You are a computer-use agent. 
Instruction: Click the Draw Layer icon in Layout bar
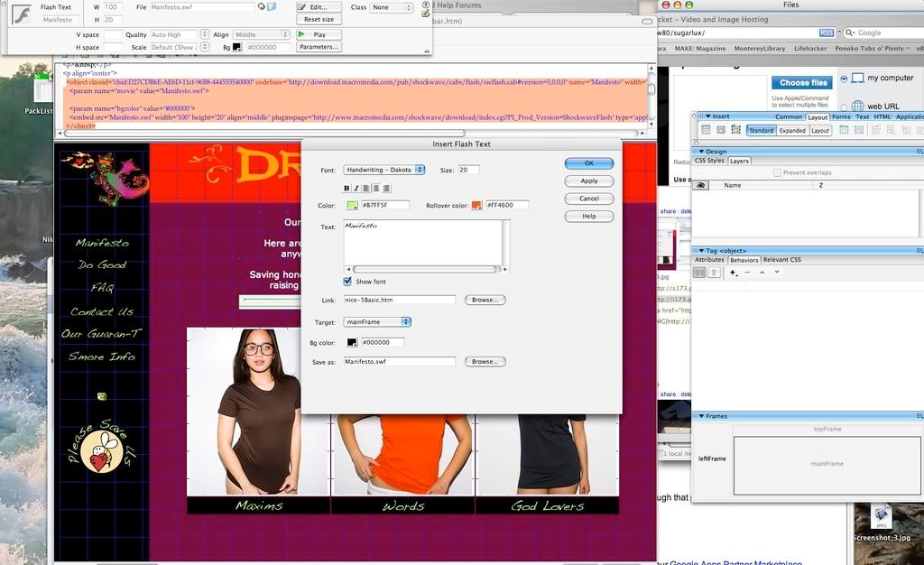pyautogui.click(x=736, y=130)
